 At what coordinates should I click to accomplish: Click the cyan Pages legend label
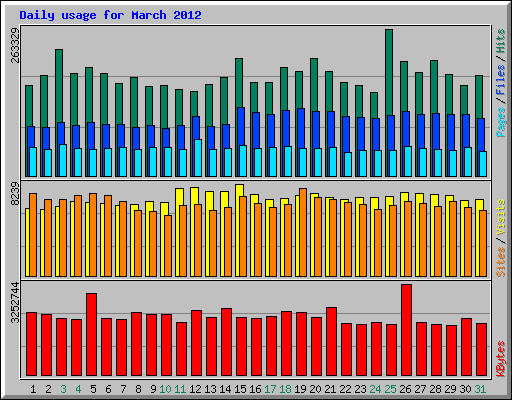pyautogui.click(x=501, y=122)
